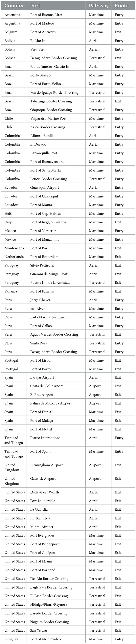
Task: Click Foz do Iguaçu Border Crossing entry
Action: pyautogui.click(x=54, y=92)
